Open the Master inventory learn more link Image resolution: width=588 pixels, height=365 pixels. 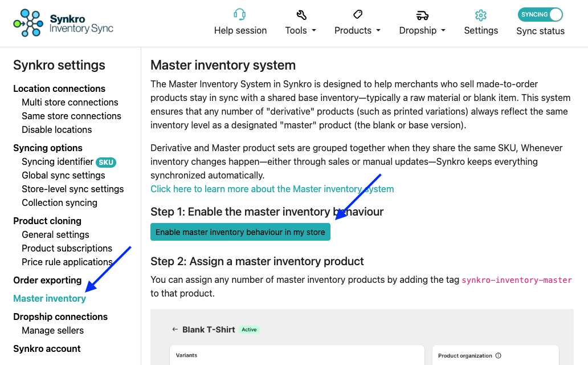point(272,189)
